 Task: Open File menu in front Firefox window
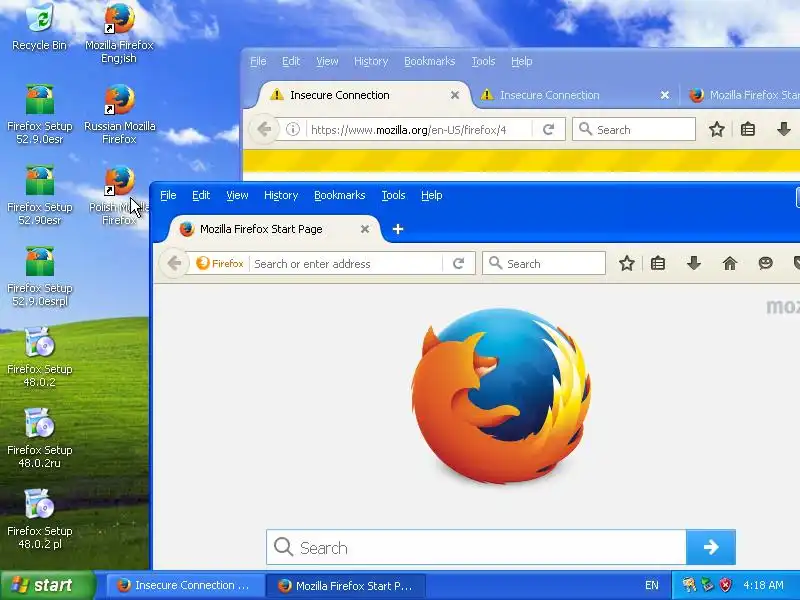click(168, 195)
